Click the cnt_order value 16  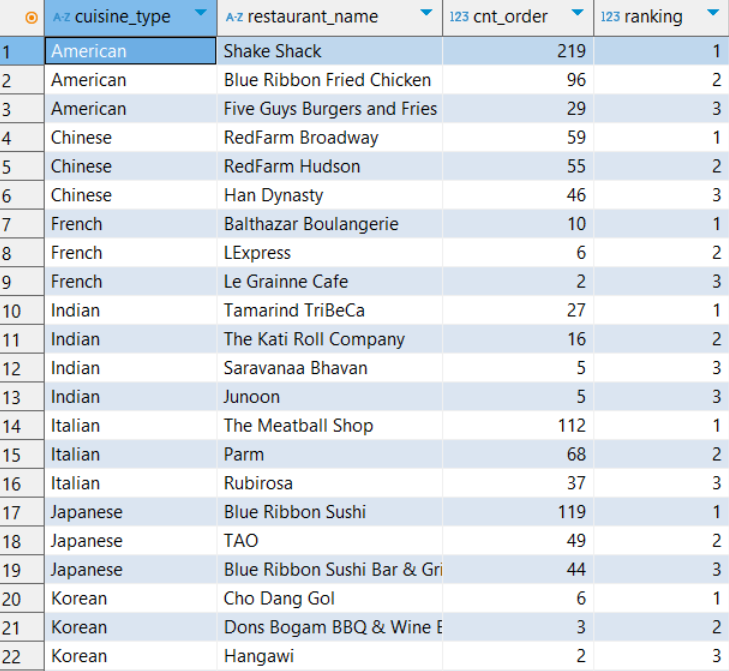click(518, 339)
